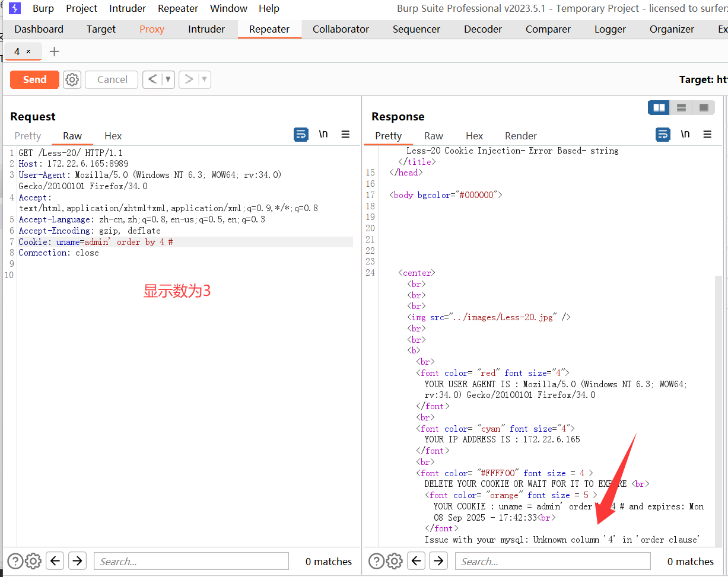728x577 pixels.
Task: Click the Send button
Action: pyautogui.click(x=34, y=79)
